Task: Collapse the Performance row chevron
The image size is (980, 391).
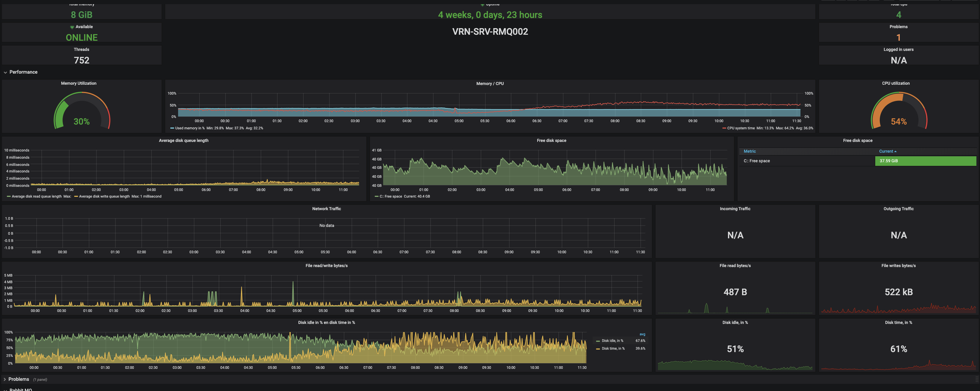Action: point(5,72)
